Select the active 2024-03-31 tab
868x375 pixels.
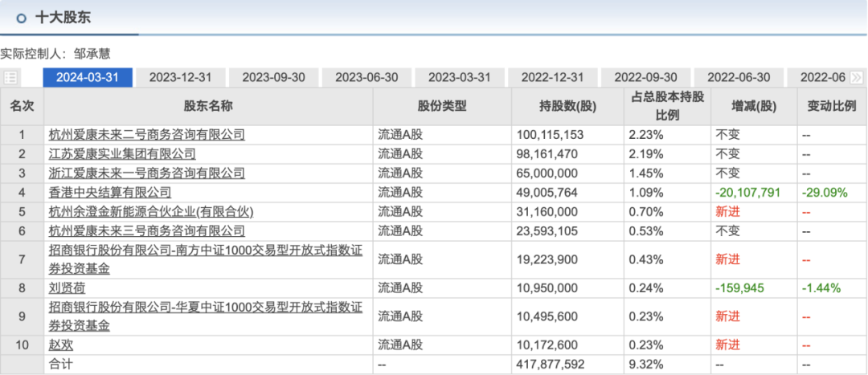click(x=87, y=78)
